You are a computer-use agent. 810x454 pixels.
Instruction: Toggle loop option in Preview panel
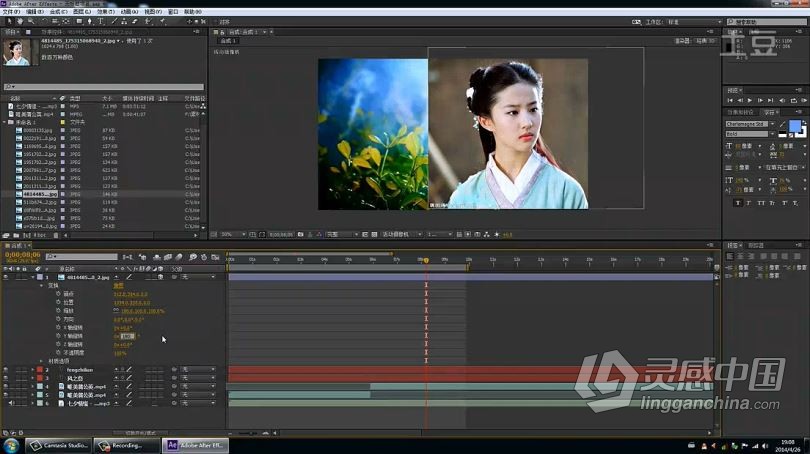pos(793,100)
